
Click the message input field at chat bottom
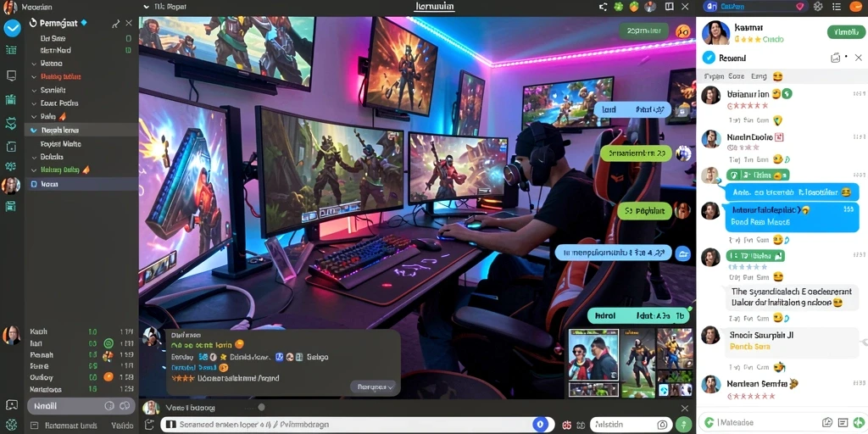pyautogui.click(x=764, y=423)
